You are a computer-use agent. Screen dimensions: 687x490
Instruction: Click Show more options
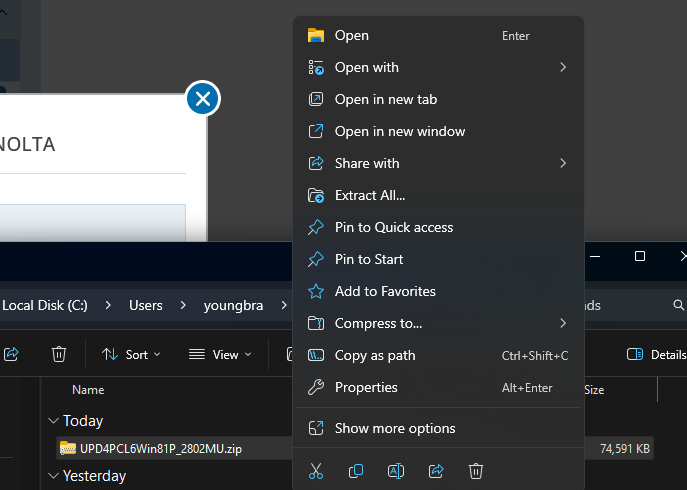pyautogui.click(x=395, y=428)
